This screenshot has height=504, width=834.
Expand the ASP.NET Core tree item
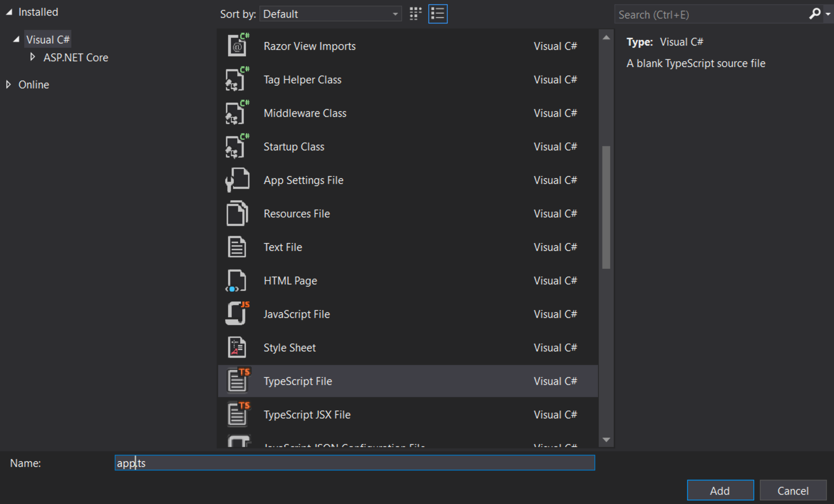(x=32, y=57)
